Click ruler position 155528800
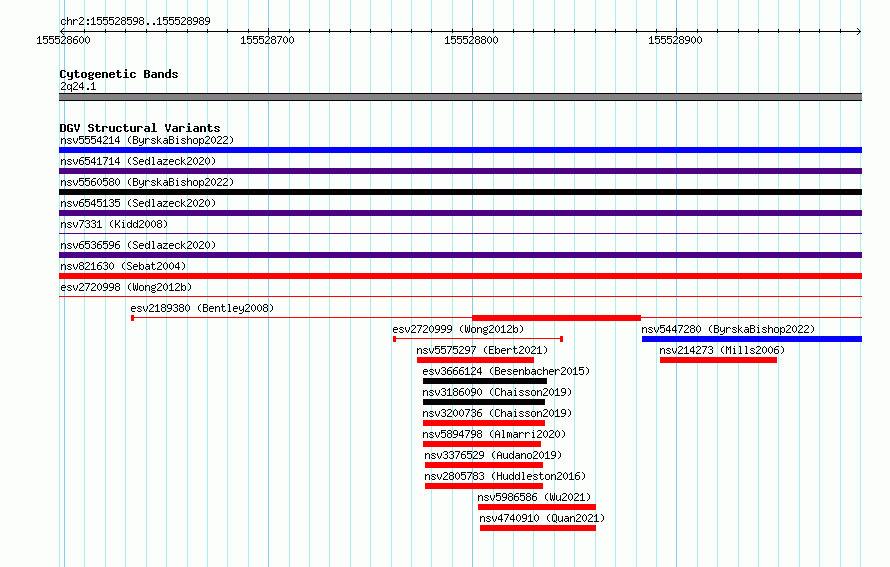Screen dimensions: 890x567 [471, 40]
